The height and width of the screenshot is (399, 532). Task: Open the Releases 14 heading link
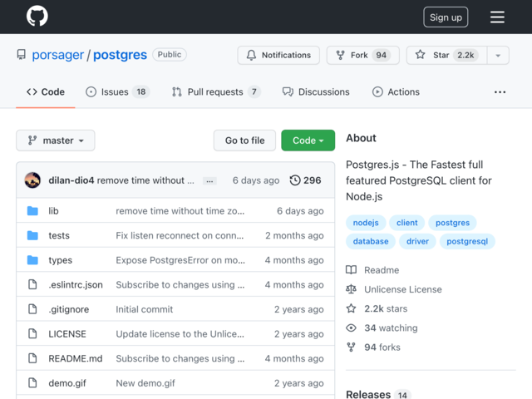(x=378, y=395)
